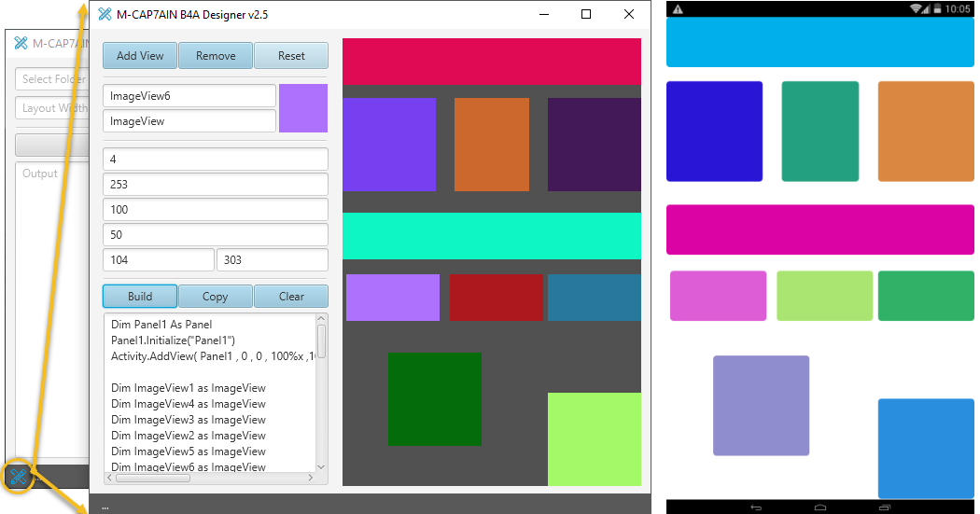Screen dimensions: 980x514
Task: Select the cyan panel in designer canvas
Action: tap(492, 236)
